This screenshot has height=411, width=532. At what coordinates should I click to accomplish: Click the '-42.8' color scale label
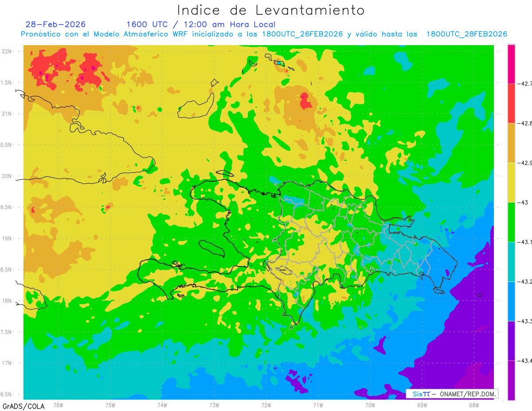(x=524, y=123)
